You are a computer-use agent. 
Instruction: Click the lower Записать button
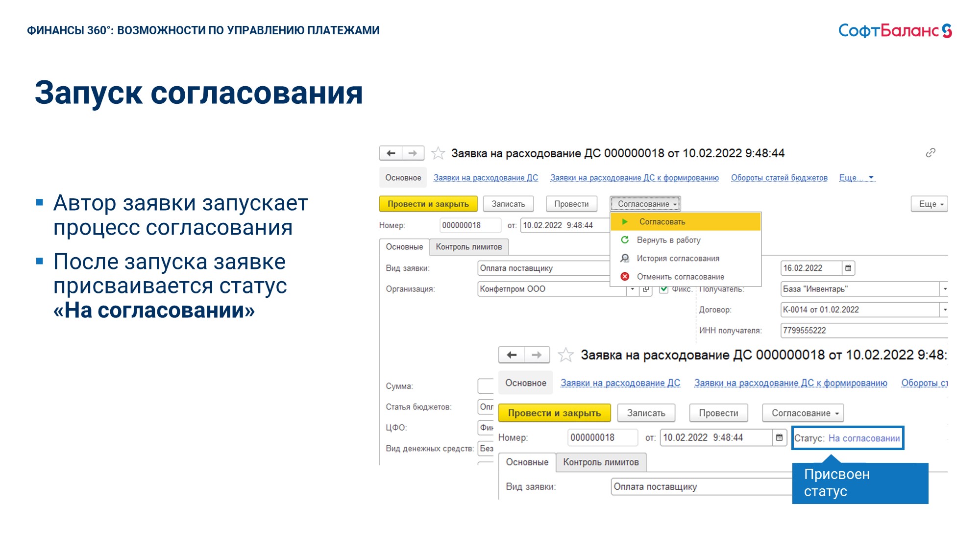pyautogui.click(x=646, y=413)
